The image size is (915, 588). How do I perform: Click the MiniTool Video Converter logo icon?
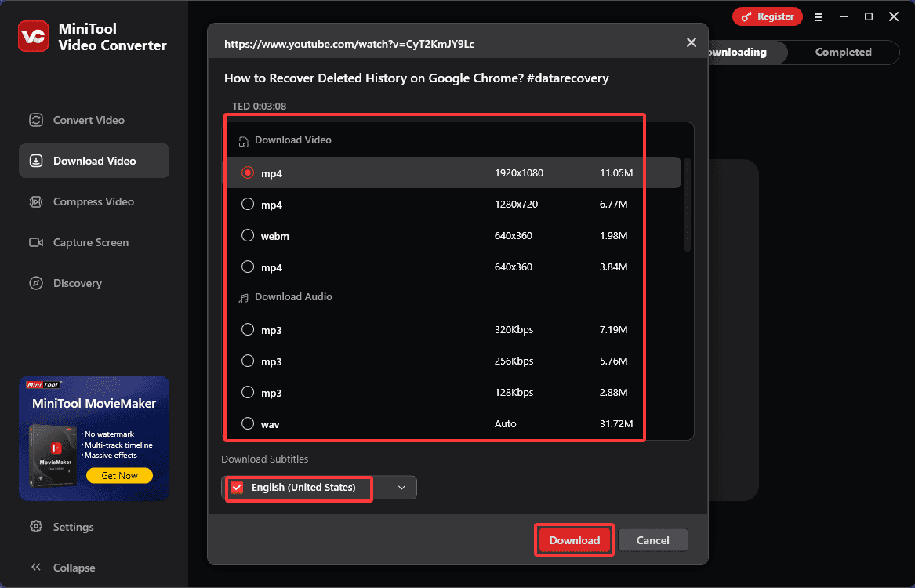[x=33, y=36]
